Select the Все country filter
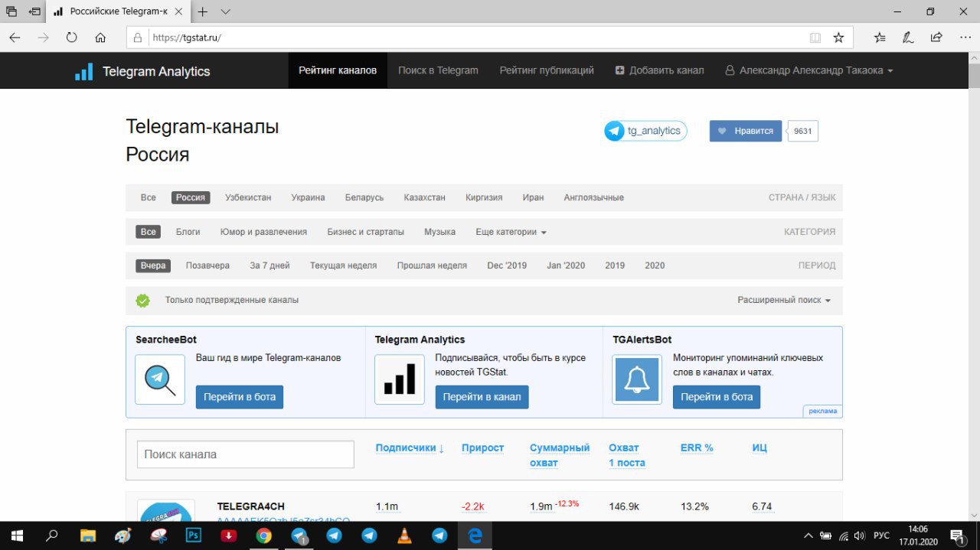The width and height of the screenshot is (980, 550). point(148,197)
